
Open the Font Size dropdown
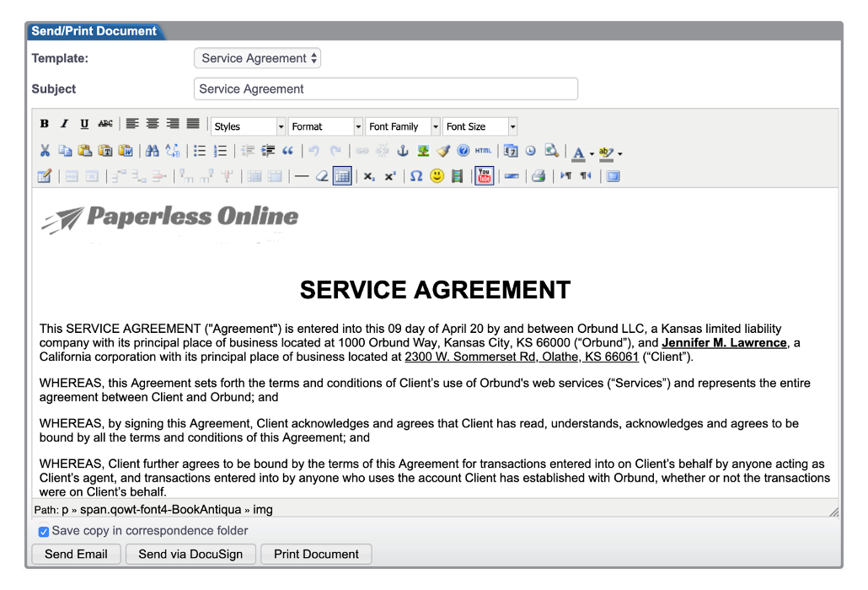[480, 126]
